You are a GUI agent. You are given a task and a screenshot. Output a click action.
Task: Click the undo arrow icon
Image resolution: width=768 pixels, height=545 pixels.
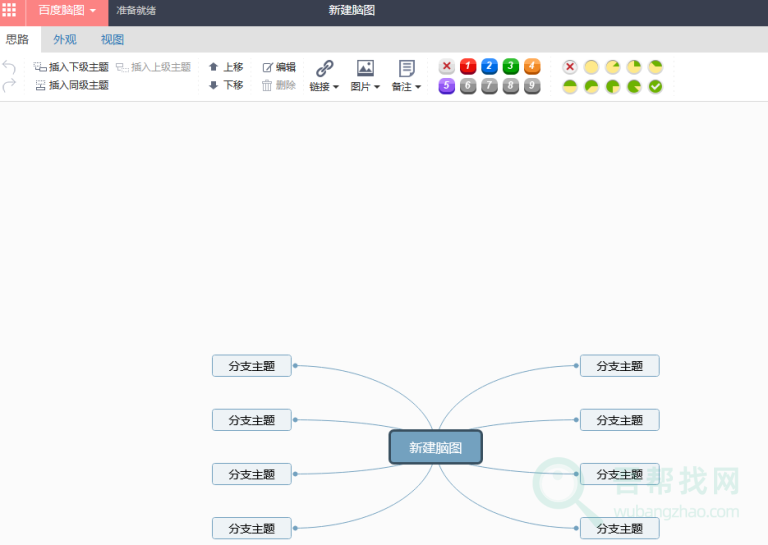[9, 67]
